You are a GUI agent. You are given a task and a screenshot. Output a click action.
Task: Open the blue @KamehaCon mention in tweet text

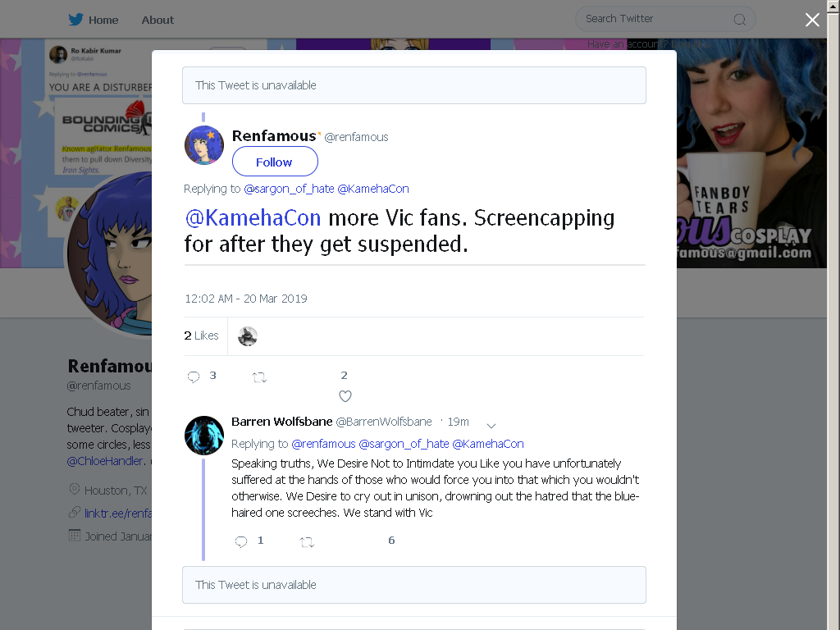[253, 218]
